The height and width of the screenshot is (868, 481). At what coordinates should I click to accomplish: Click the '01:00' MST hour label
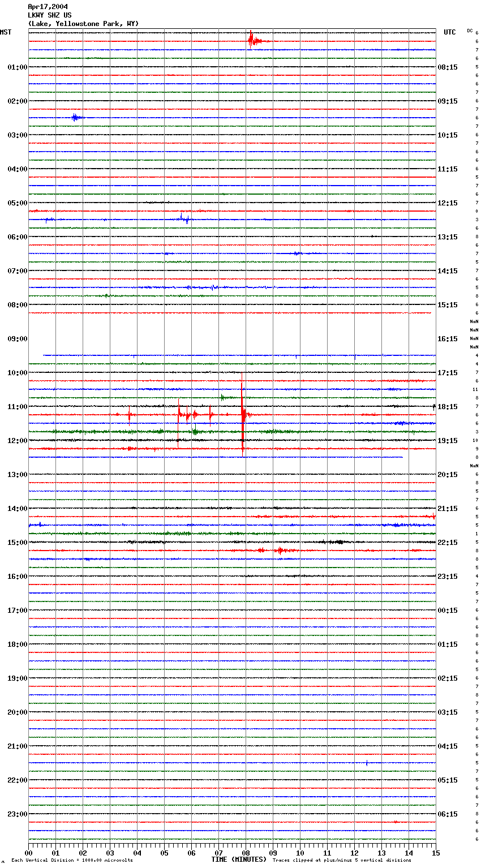(18, 67)
